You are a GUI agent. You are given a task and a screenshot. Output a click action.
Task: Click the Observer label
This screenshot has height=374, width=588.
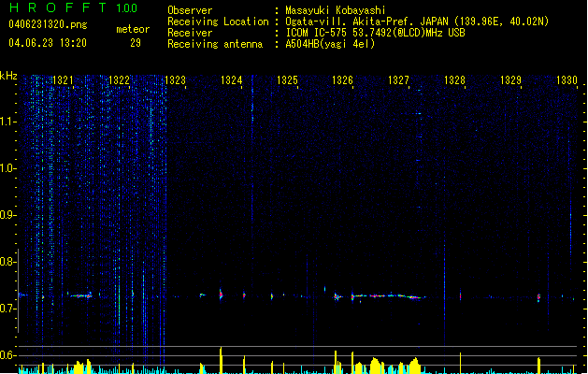click(190, 10)
